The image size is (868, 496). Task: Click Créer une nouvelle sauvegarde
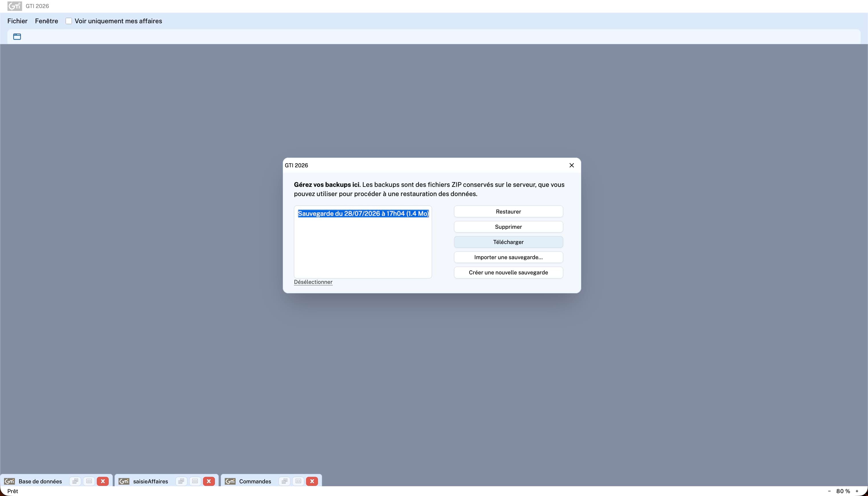coord(508,272)
